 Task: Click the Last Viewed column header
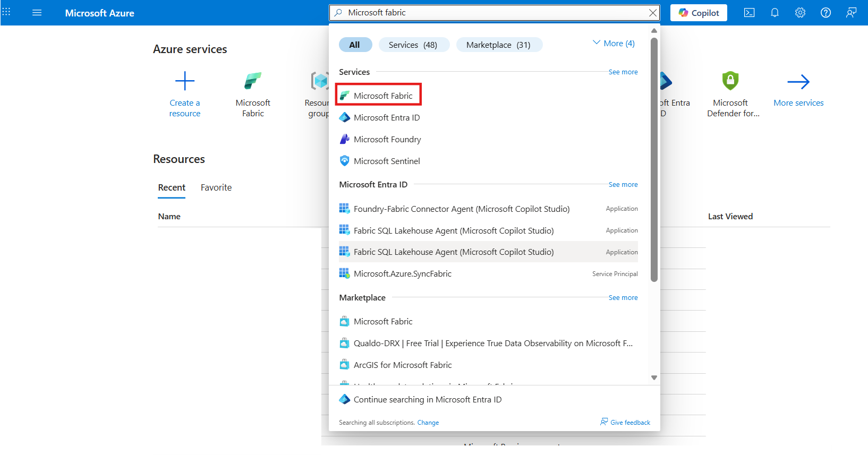tap(730, 217)
